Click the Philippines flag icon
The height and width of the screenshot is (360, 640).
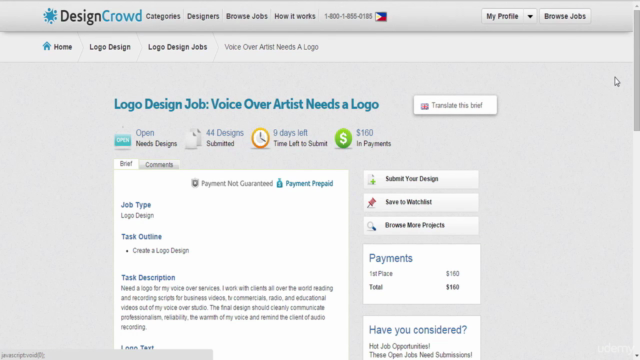381,17
